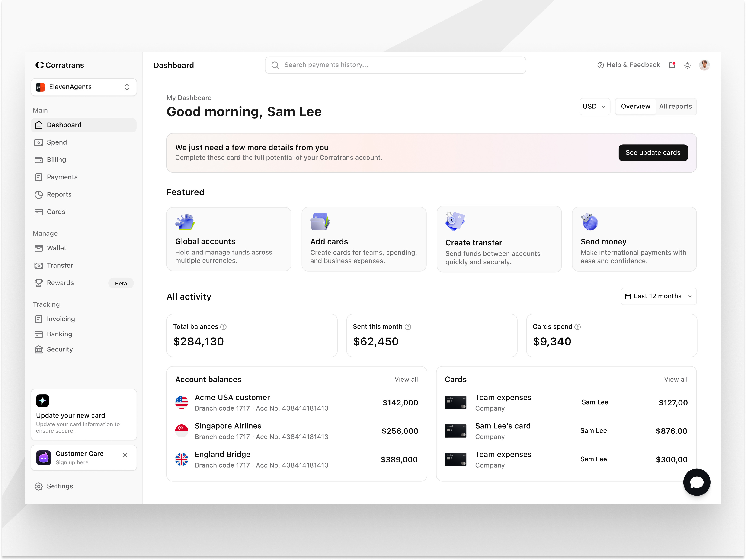Click the $284,130 total balances value
The height and width of the screenshot is (560, 746).
coord(198,342)
